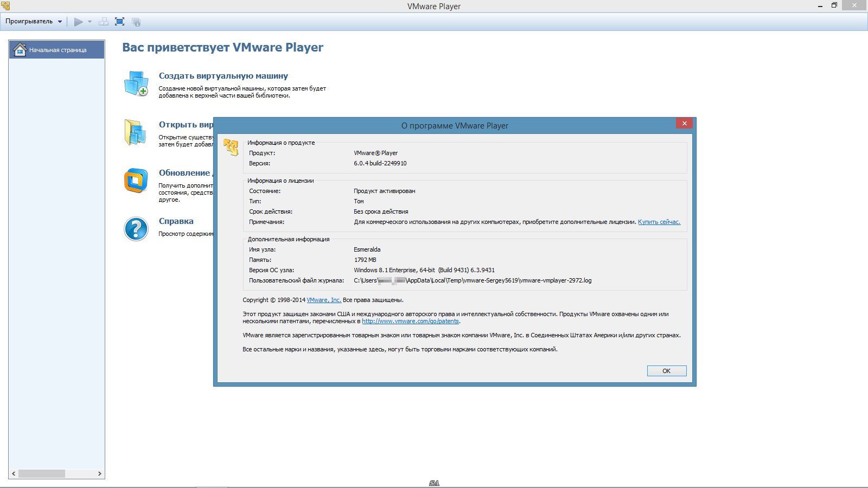Click the Send Ctrl+Alt+Del toolbar icon
The height and width of the screenshot is (488, 868).
pos(104,22)
